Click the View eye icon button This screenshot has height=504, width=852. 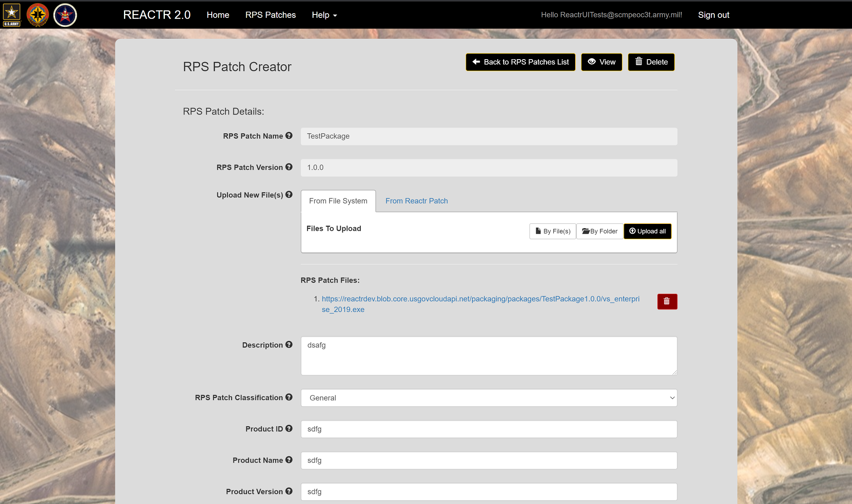point(601,61)
